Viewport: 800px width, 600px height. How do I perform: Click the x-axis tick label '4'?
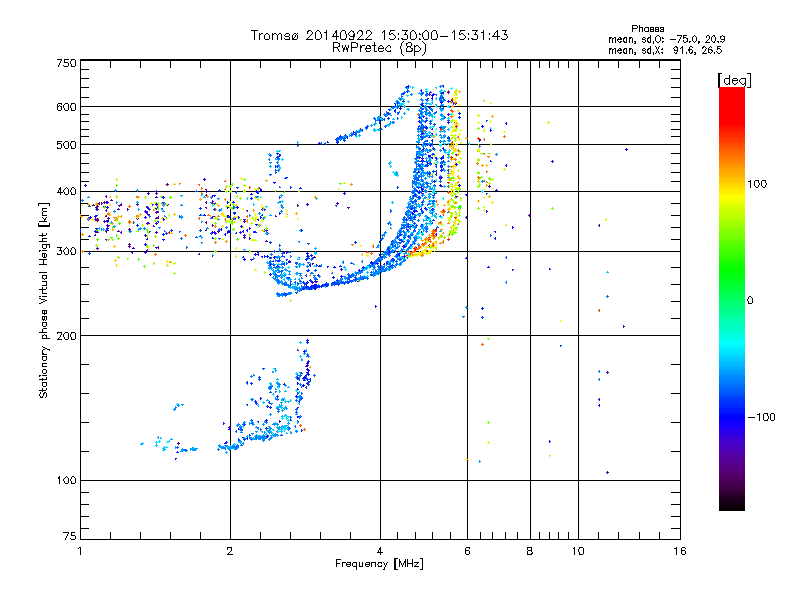[380, 551]
